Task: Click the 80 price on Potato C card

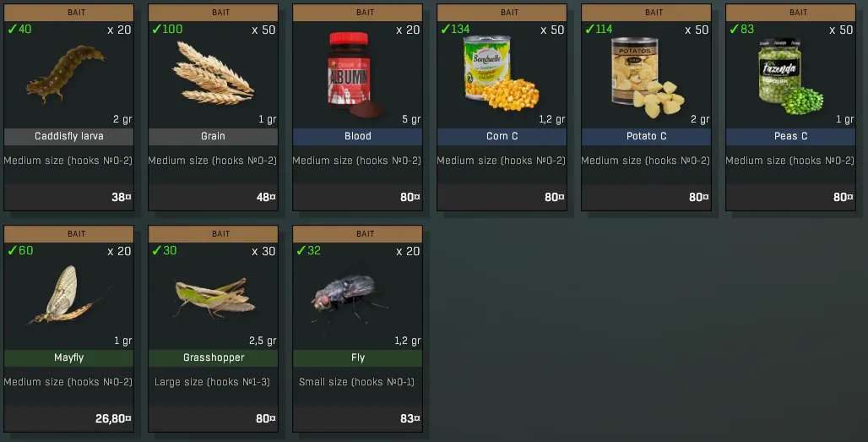Action: [x=699, y=197]
